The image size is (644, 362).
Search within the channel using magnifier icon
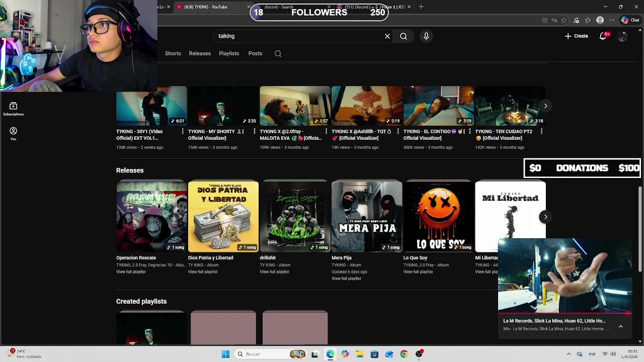click(278, 53)
